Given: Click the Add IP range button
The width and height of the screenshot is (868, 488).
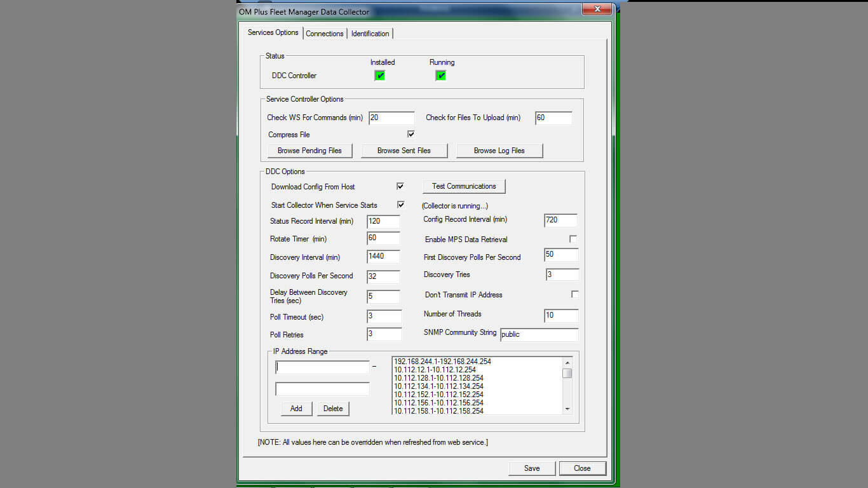Looking at the screenshot, I should 296,409.
